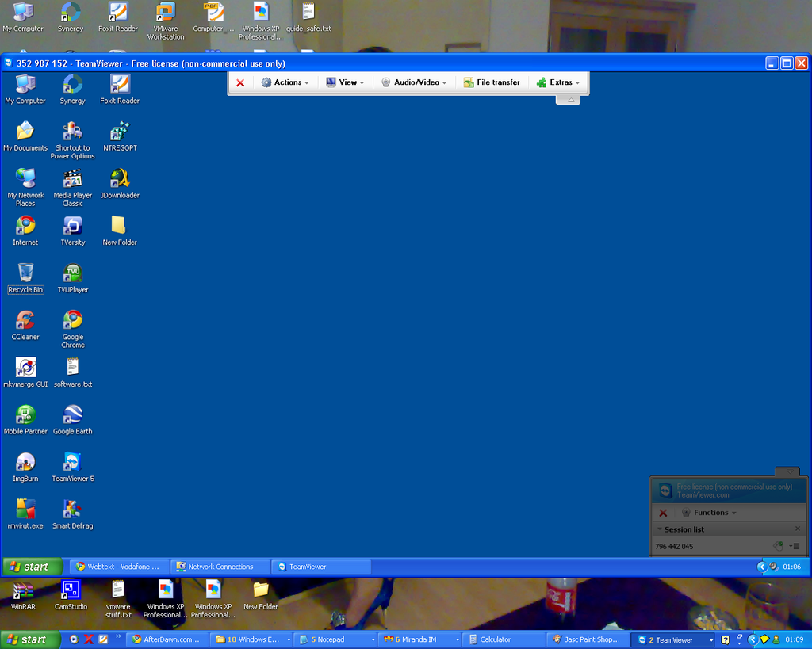Show more Quick Launch items with the chevron
The width and height of the screenshot is (812, 649).
119,636
